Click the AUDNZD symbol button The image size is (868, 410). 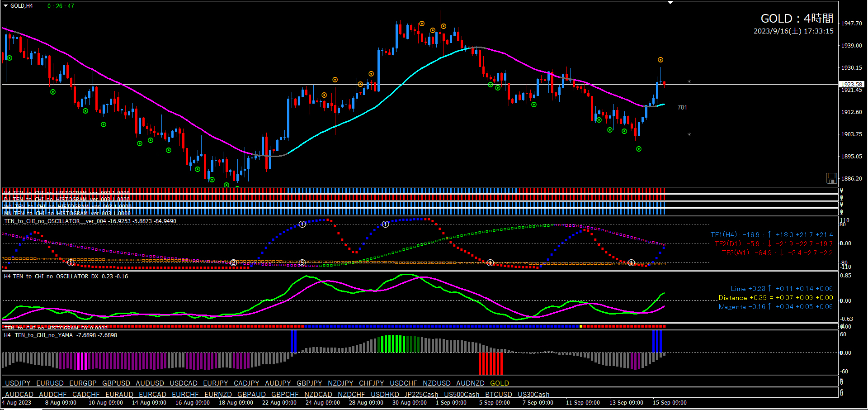[470, 383]
